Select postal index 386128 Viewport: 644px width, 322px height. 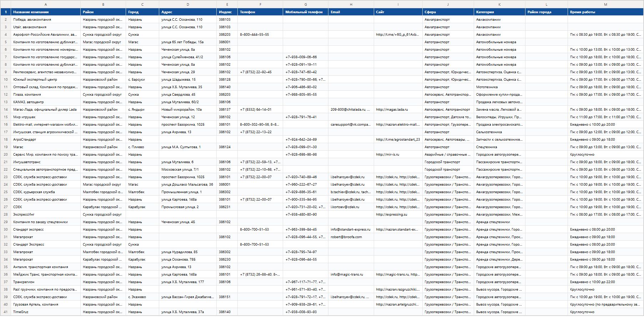(x=227, y=80)
